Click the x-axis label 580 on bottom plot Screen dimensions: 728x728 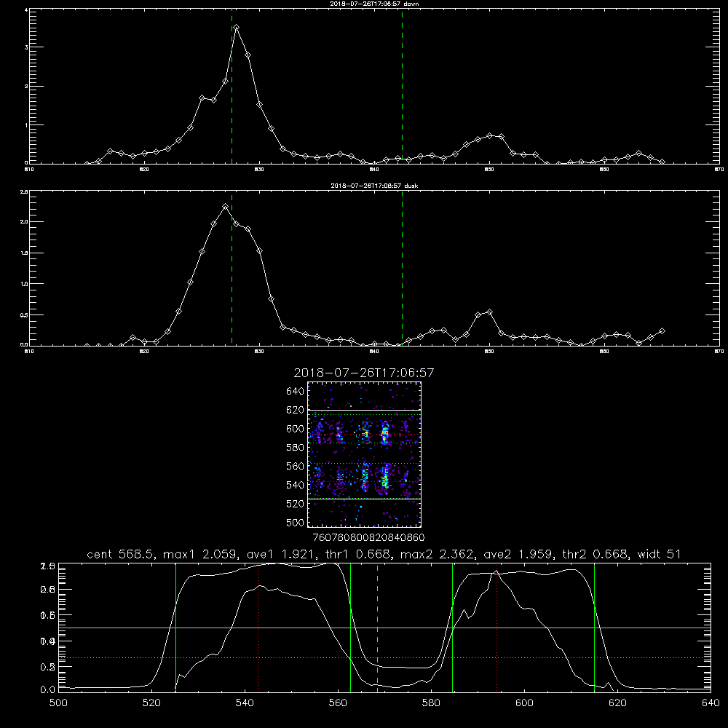(431, 703)
